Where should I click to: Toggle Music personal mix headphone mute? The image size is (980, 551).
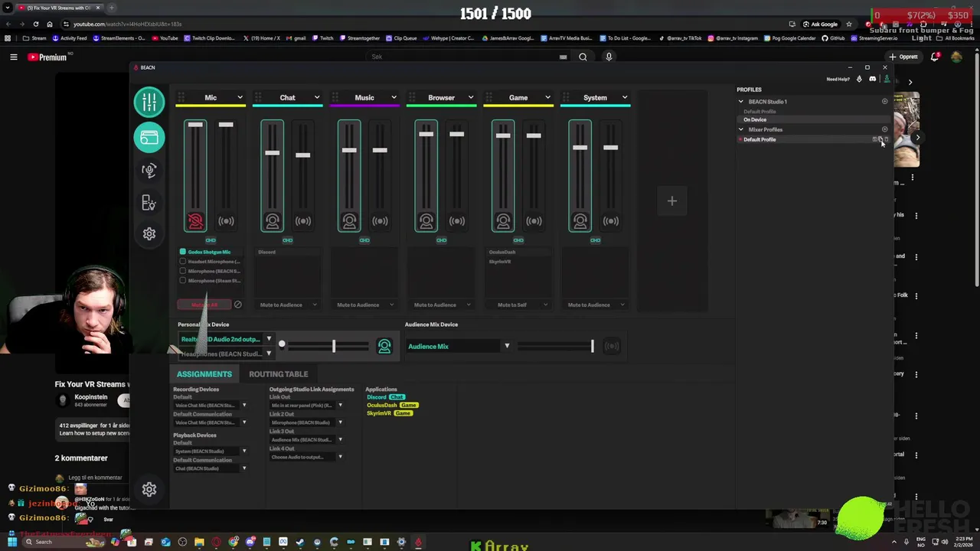click(x=349, y=221)
